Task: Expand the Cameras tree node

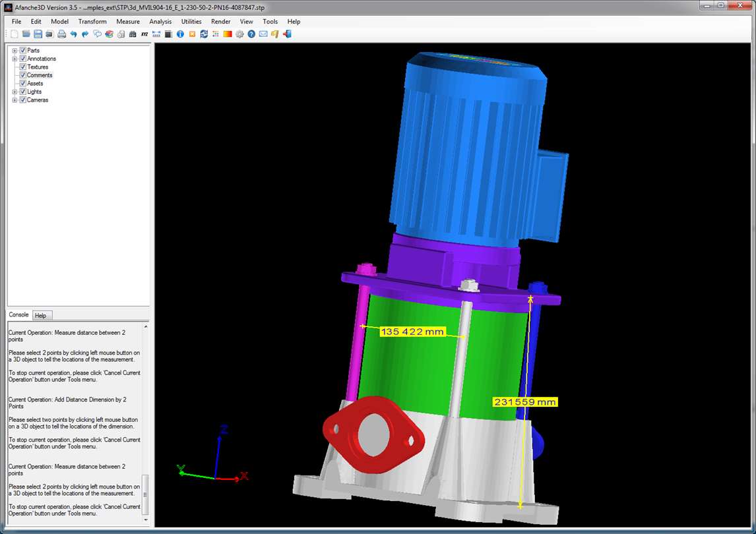Action: click(x=15, y=100)
